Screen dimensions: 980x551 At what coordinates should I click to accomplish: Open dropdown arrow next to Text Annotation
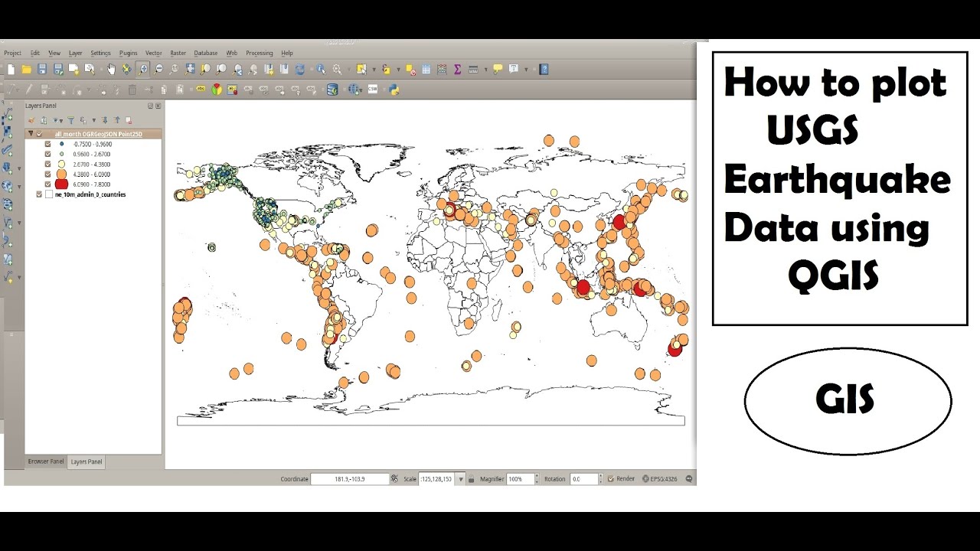pos(526,70)
